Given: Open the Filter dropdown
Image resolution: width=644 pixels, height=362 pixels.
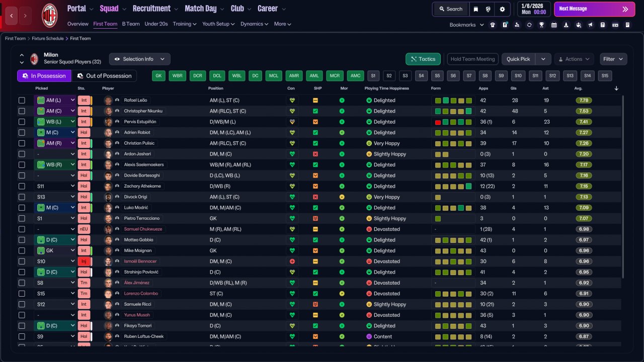Looking at the screenshot, I should 613,59.
